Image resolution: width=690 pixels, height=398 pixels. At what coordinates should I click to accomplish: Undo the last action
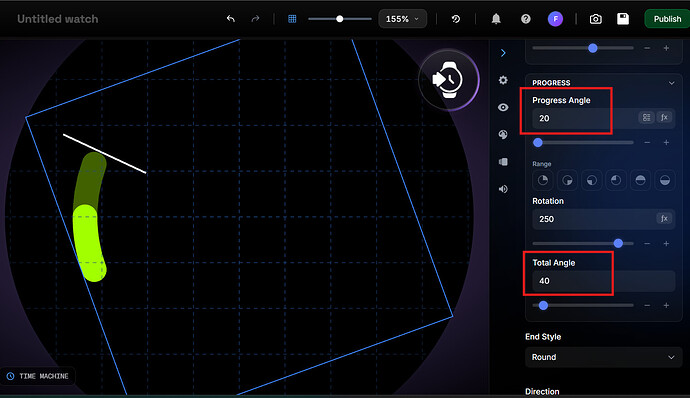pyautogui.click(x=230, y=19)
